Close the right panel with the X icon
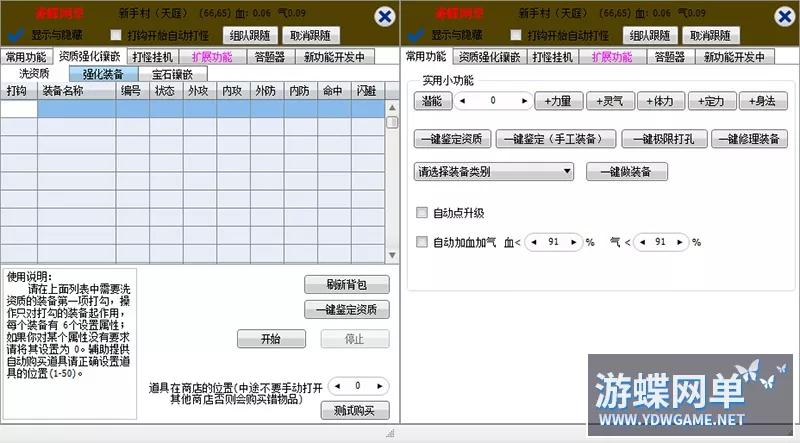This screenshot has height=443, width=800. (x=783, y=16)
